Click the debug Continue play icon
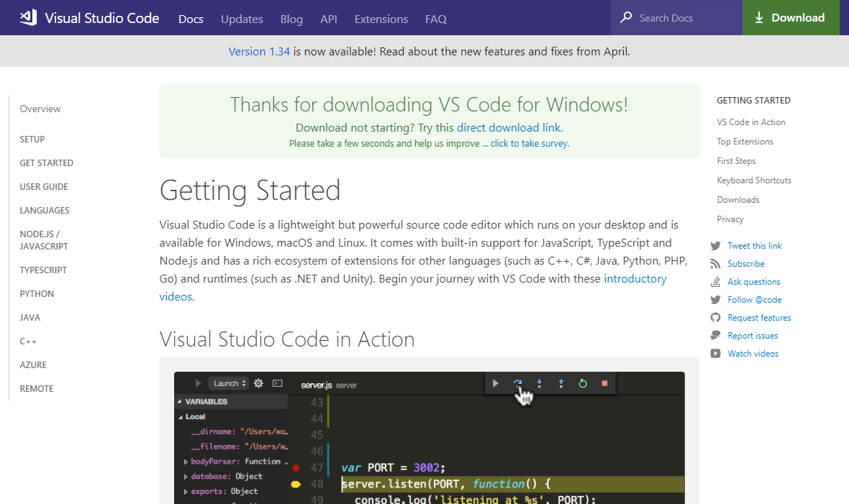 point(496,383)
